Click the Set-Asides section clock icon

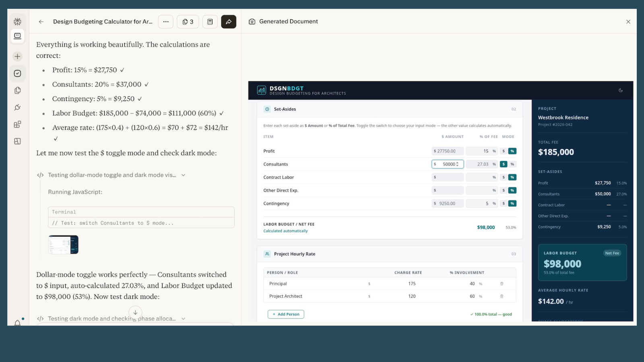point(267,109)
